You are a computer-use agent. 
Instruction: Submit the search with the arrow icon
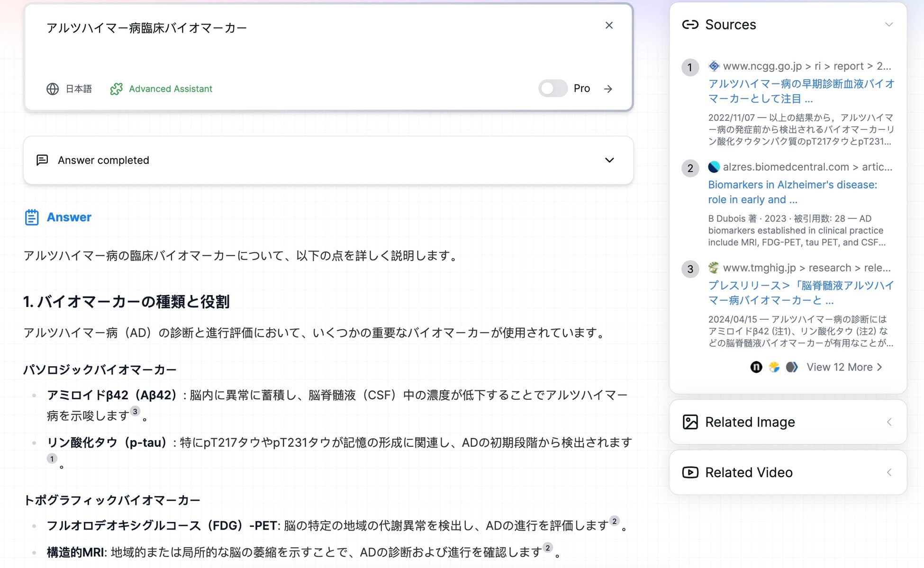pyautogui.click(x=608, y=89)
